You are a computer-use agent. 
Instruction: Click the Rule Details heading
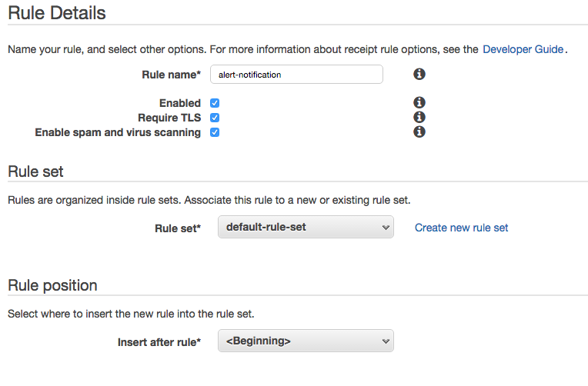[57, 13]
